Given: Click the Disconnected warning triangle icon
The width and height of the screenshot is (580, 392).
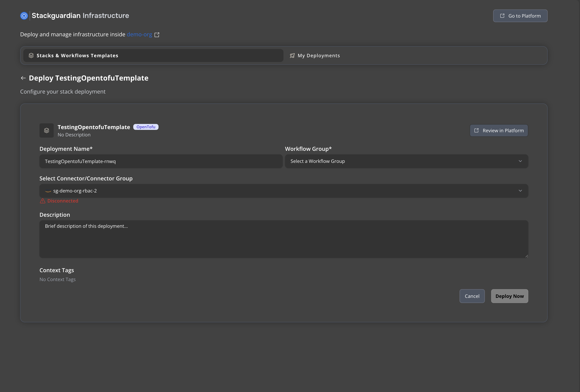Looking at the screenshot, I should pyautogui.click(x=43, y=201).
